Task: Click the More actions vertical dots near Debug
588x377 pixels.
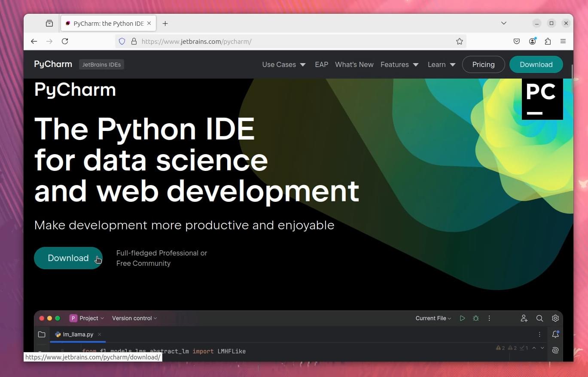Action: [x=489, y=318]
